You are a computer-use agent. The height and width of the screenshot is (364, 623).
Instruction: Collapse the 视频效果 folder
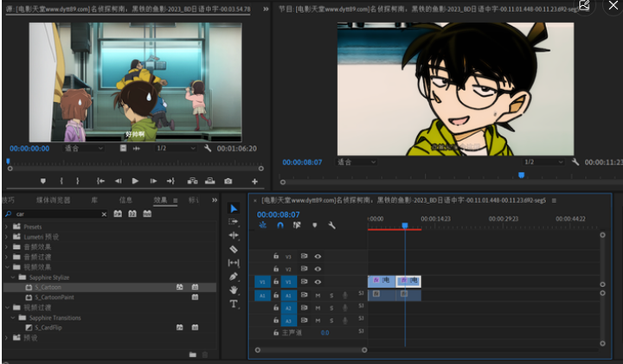click(7, 267)
